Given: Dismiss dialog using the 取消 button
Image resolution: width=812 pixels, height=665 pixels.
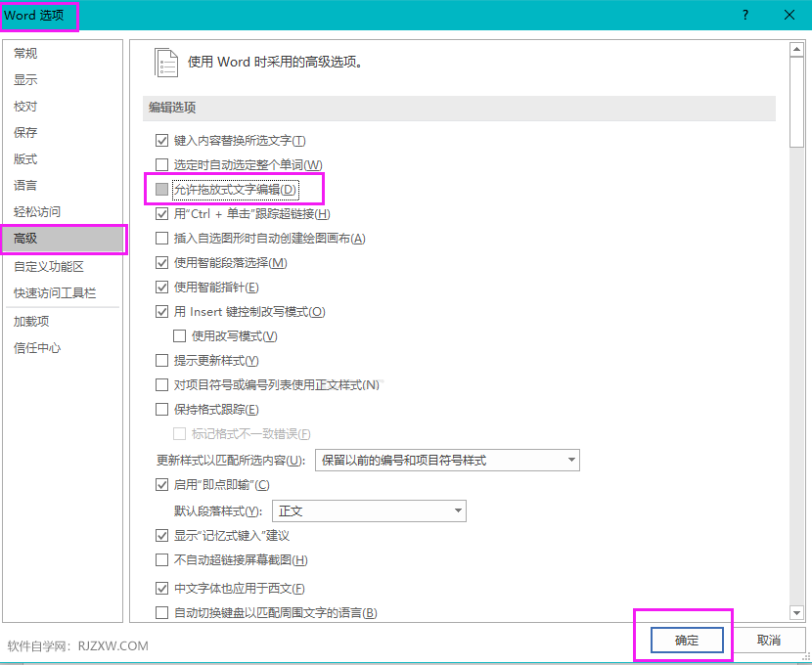Looking at the screenshot, I should coord(770,640).
